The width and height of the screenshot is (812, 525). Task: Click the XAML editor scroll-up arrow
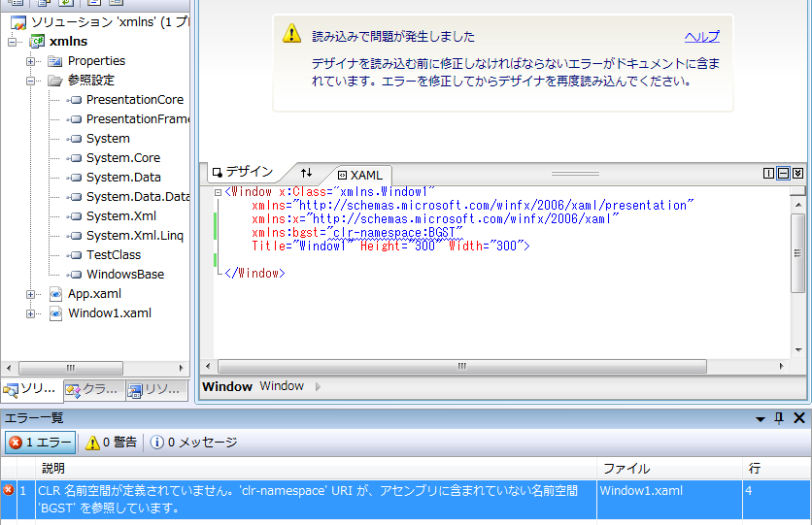pos(798,206)
